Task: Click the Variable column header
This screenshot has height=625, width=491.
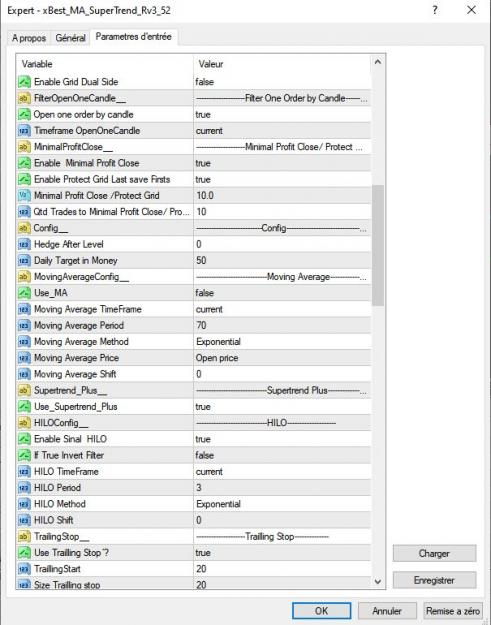Action: click(104, 64)
